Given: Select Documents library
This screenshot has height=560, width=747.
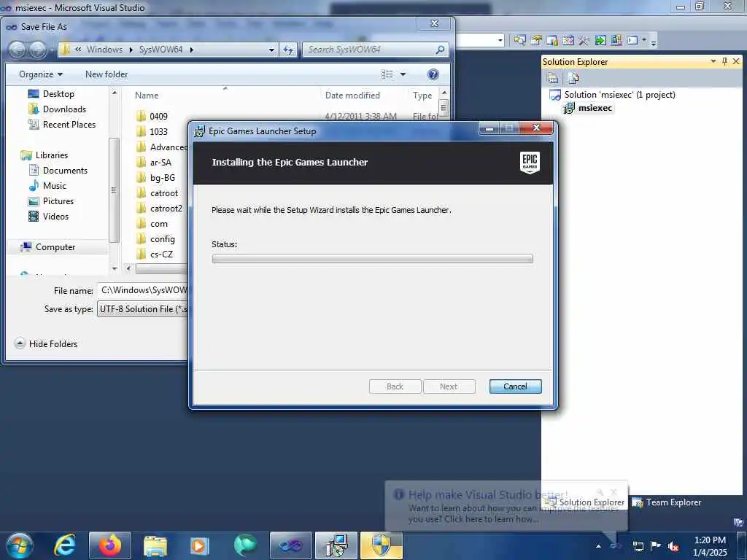Looking at the screenshot, I should coord(58,171).
